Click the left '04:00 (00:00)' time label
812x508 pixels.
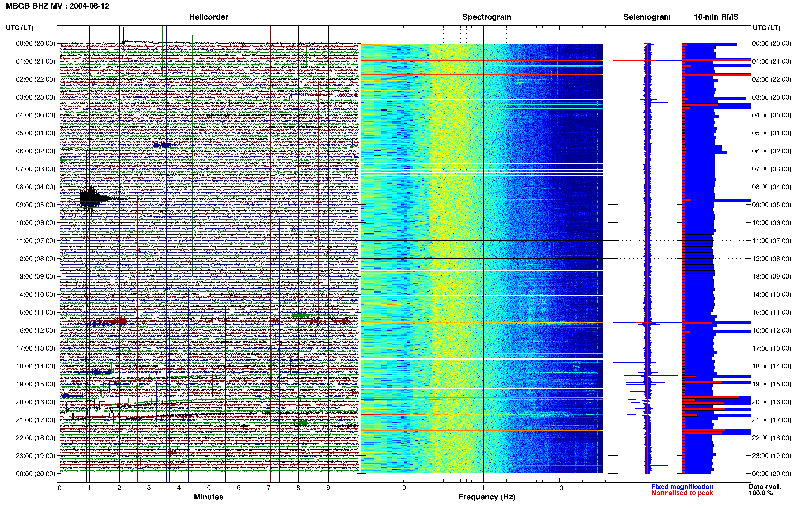pos(36,115)
